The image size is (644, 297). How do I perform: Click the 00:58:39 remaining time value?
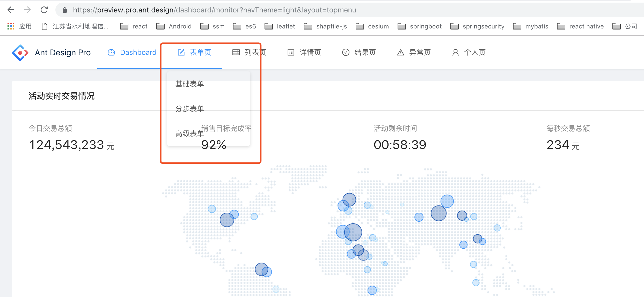[400, 145]
